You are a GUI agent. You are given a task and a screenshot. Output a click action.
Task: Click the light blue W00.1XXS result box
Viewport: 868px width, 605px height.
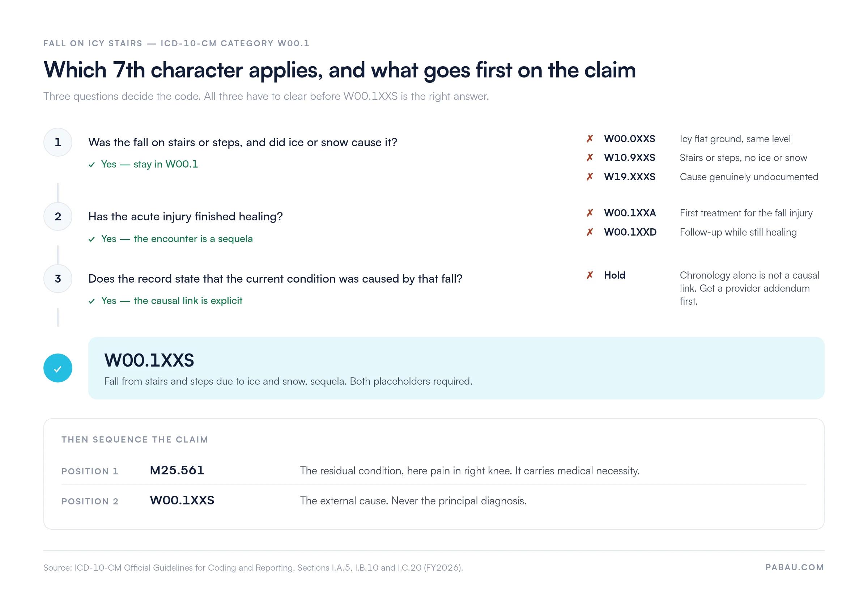(x=456, y=368)
